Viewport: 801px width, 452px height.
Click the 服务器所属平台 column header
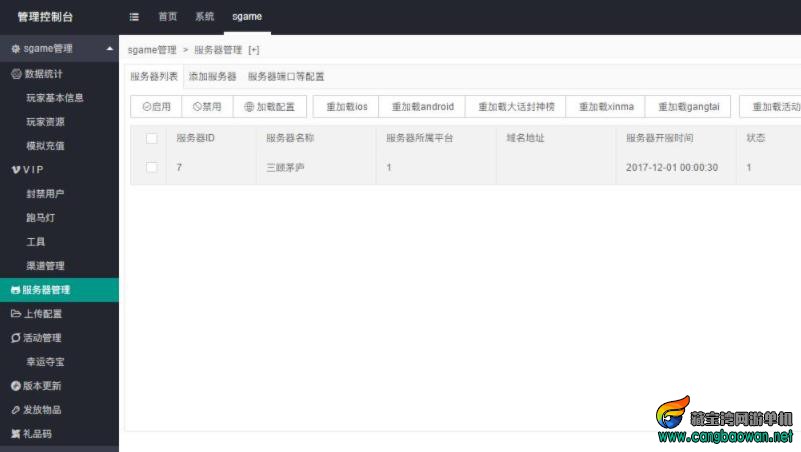tap(419, 138)
